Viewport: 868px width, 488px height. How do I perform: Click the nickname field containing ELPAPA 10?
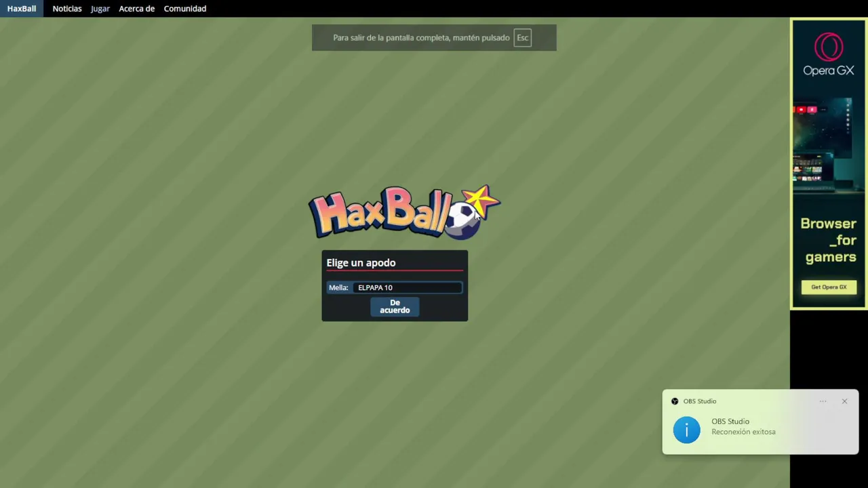pyautogui.click(x=408, y=287)
